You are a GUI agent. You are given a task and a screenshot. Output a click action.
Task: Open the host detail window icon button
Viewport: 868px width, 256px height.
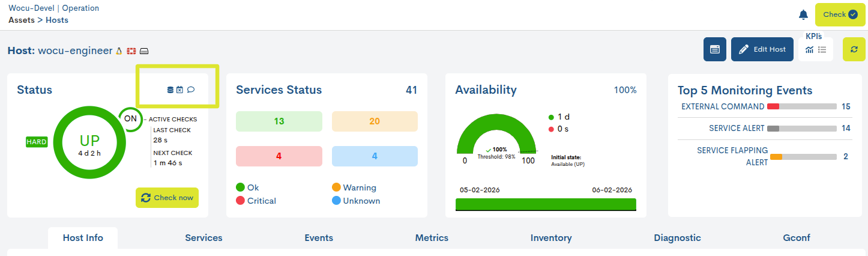(715, 49)
